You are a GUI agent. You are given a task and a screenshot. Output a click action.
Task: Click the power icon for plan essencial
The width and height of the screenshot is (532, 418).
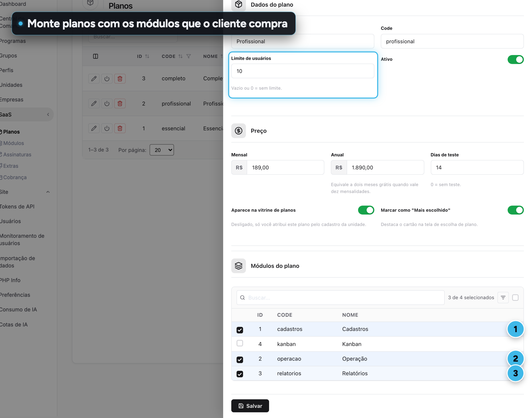tap(107, 128)
